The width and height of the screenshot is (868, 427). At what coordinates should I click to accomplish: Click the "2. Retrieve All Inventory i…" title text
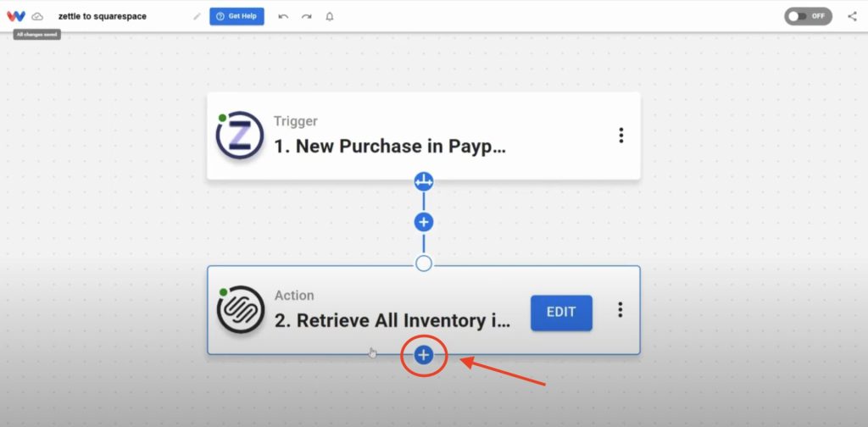(392, 321)
